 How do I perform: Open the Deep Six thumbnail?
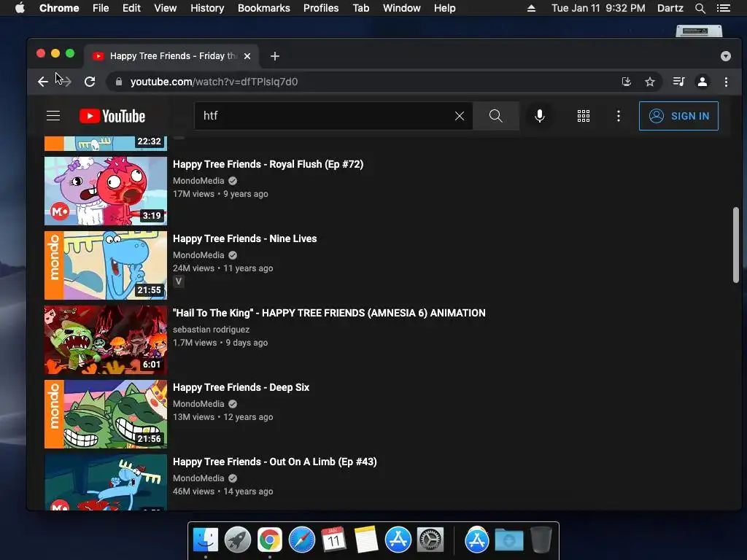(106, 414)
